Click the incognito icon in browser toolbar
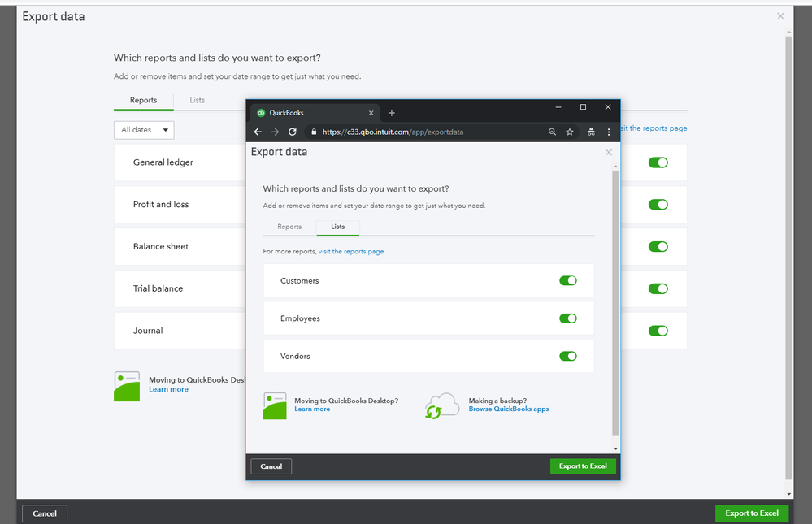Image resolution: width=812 pixels, height=524 pixels. (591, 132)
